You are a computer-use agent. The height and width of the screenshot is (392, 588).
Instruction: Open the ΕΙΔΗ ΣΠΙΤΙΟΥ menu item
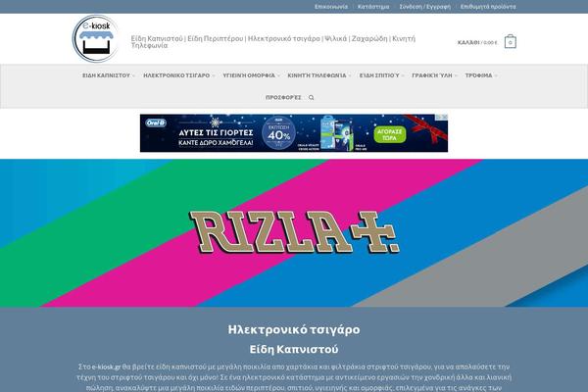pyautogui.click(x=379, y=75)
